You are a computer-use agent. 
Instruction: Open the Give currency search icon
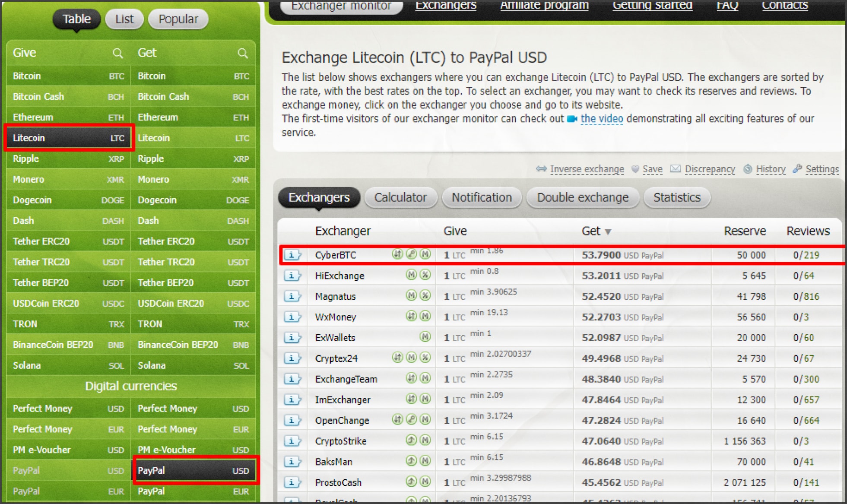pos(117,53)
